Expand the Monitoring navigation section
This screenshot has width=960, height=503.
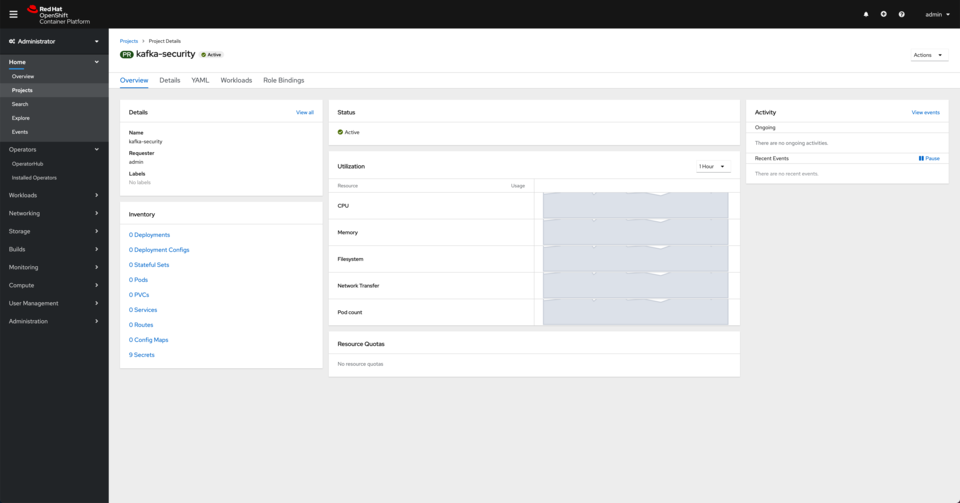[54, 267]
